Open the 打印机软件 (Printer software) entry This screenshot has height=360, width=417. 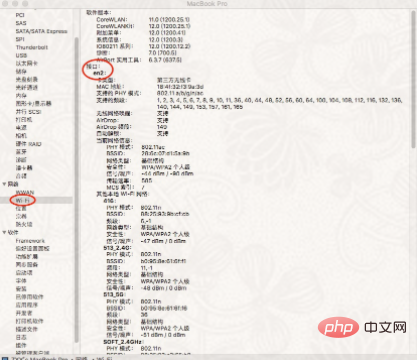pos(29,321)
